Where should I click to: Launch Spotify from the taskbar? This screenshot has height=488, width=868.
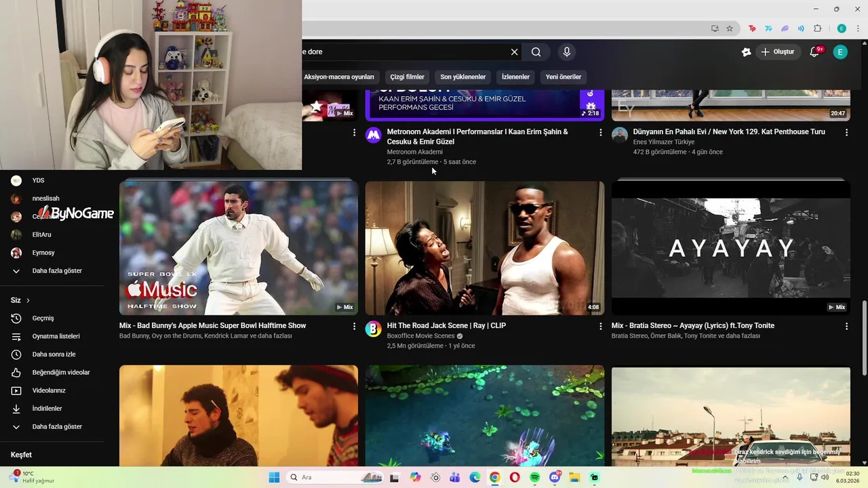tap(535, 477)
